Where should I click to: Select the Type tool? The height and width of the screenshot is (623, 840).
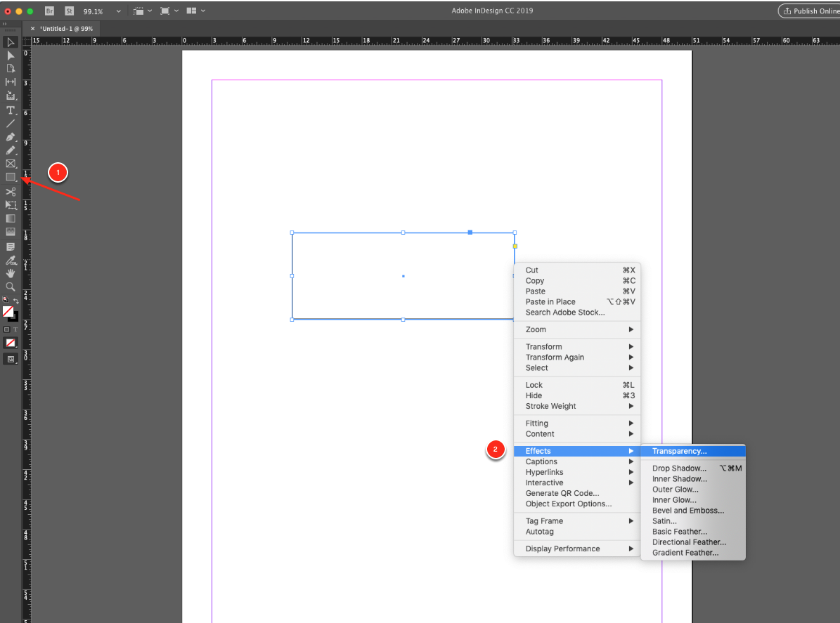point(11,110)
